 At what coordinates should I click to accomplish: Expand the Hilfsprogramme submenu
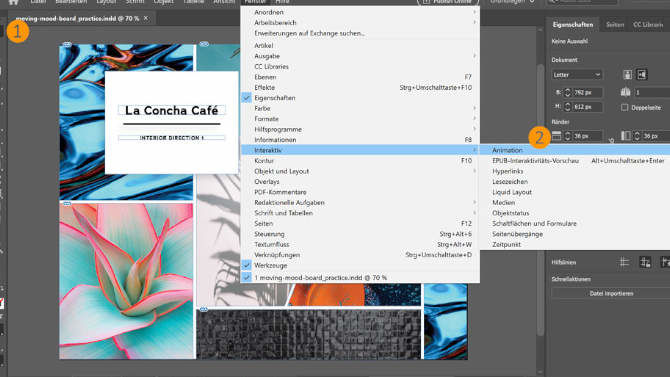click(x=360, y=130)
